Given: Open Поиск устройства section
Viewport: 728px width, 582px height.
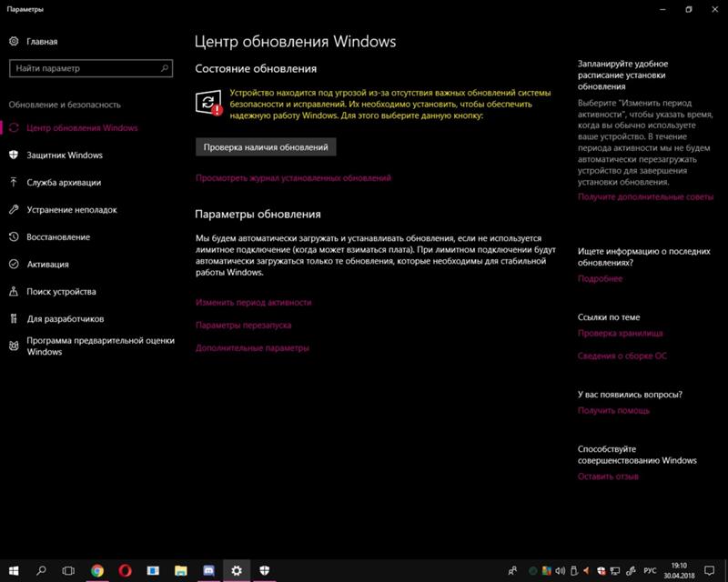Looking at the screenshot, I should [x=61, y=292].
